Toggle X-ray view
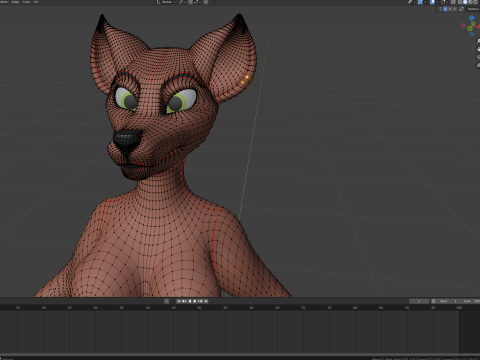Screen dimensions: 480x360 453,2
